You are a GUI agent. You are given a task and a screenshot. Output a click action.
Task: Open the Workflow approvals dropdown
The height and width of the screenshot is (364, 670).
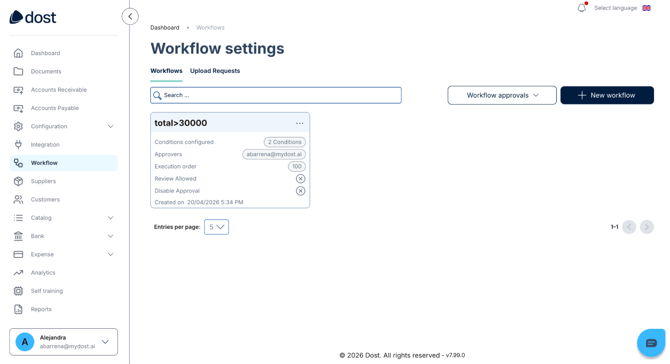point(502,95)
